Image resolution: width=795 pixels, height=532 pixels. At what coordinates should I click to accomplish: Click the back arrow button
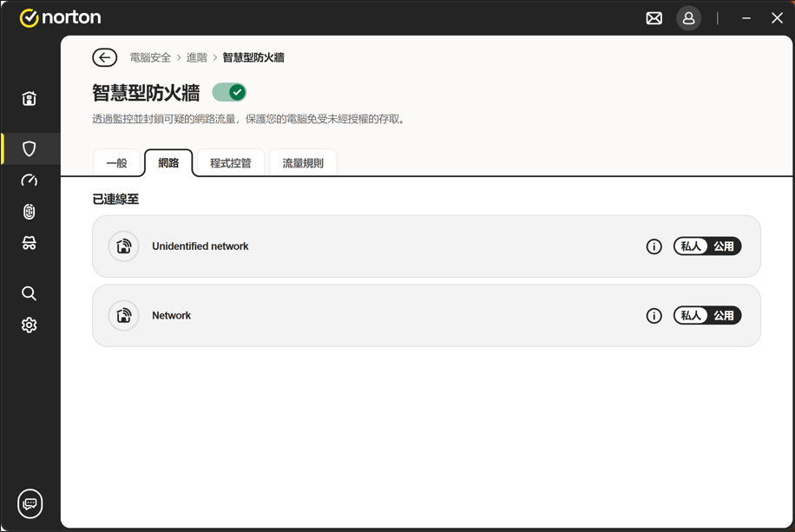coord(105,58)
